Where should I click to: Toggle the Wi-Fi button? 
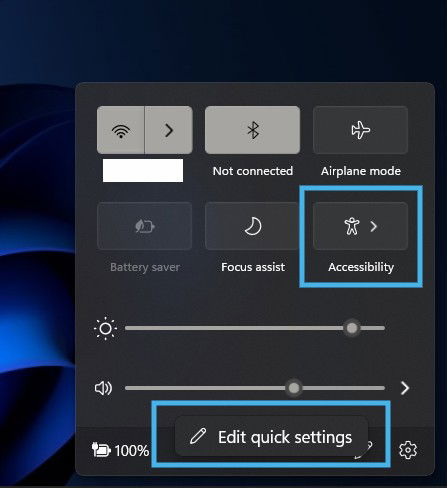[121, 130]
